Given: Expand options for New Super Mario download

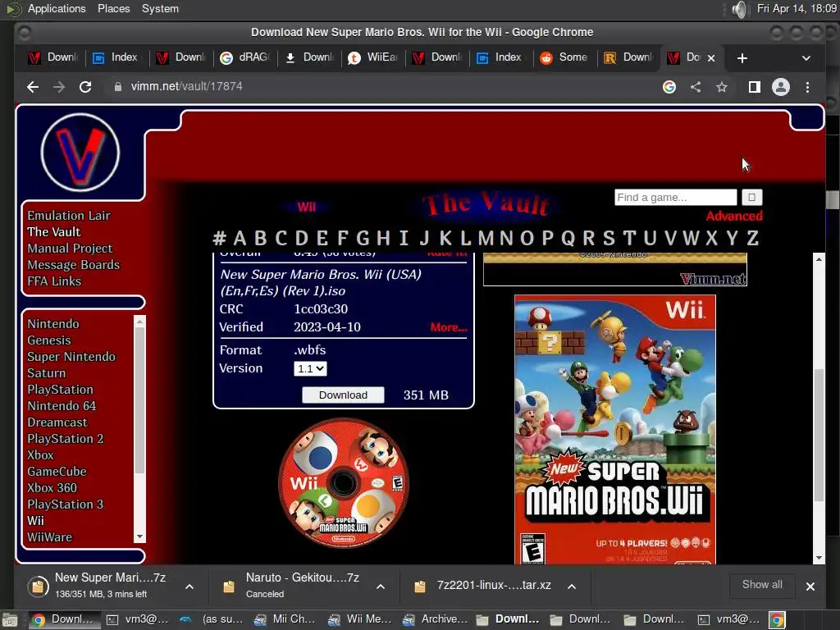Looking at the screenshot, I should [189, 587].
